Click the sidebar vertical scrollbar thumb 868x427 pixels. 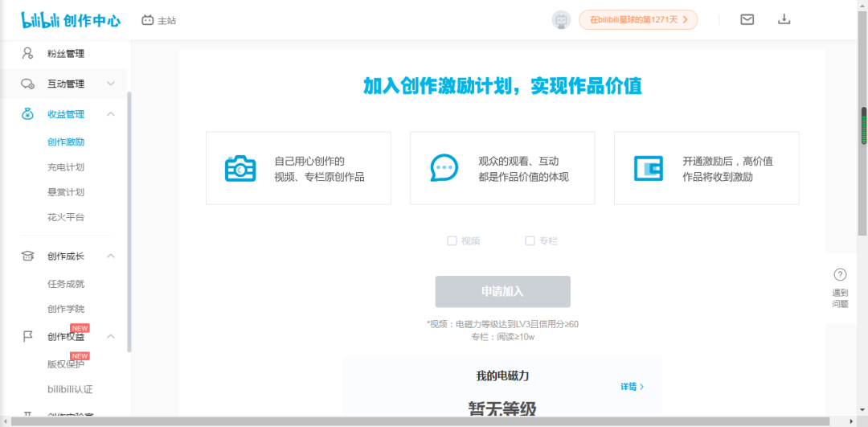coord(129,221)
